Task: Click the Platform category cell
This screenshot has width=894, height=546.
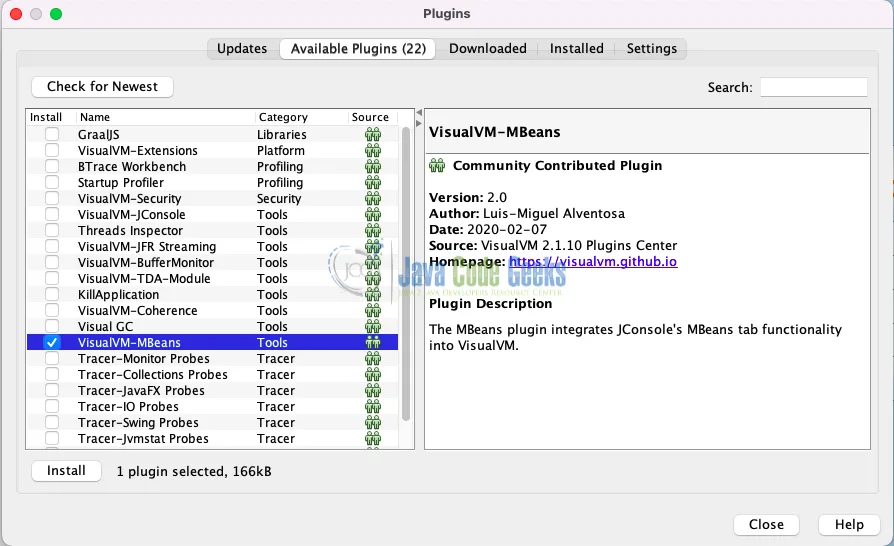Action: 281,150
